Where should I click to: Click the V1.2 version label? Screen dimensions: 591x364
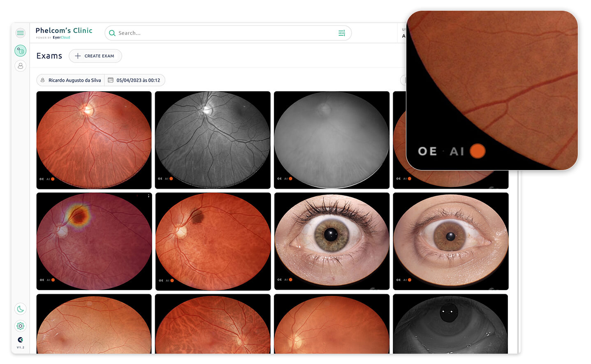pyautogui.click(x=20, y=348)
